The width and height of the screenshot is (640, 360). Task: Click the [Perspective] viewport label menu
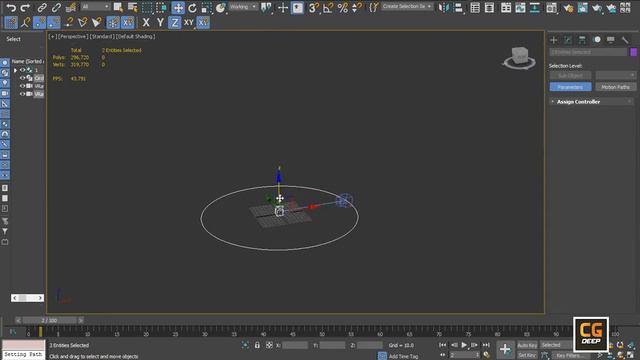73,36
